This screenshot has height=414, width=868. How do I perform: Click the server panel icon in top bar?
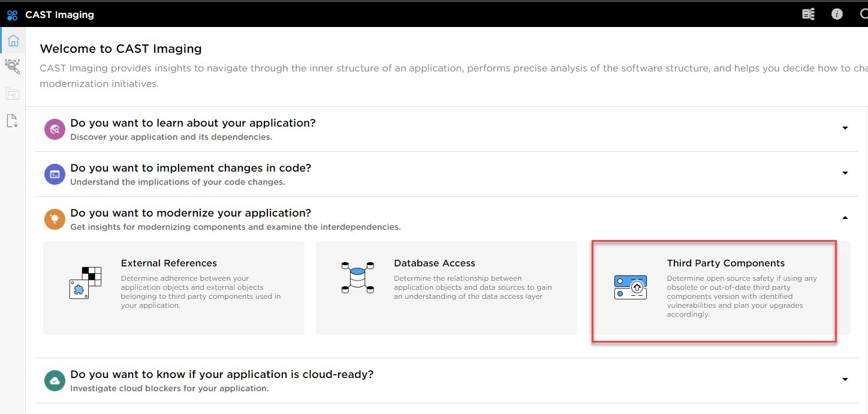click(x=808, y=14)
